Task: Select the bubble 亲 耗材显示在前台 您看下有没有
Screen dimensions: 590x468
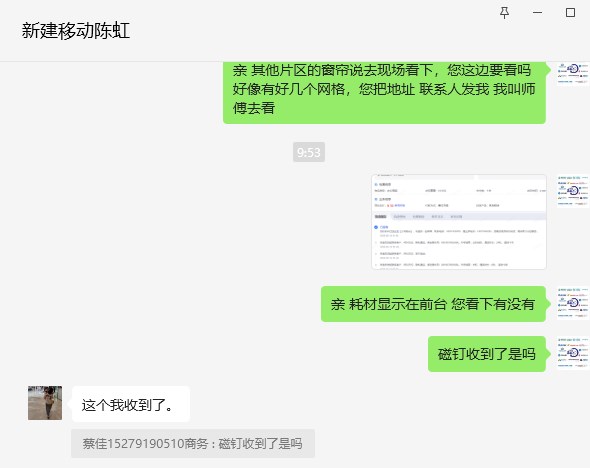Action: pos(433,304)
